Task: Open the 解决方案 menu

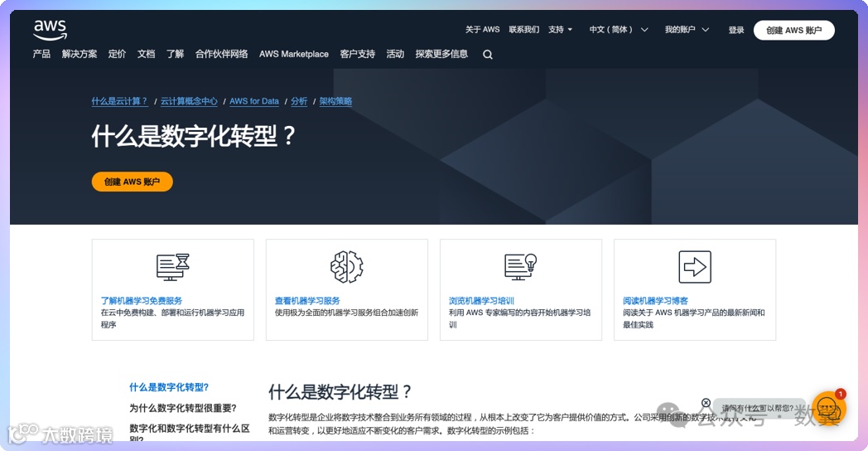Action: click(80, 54)
